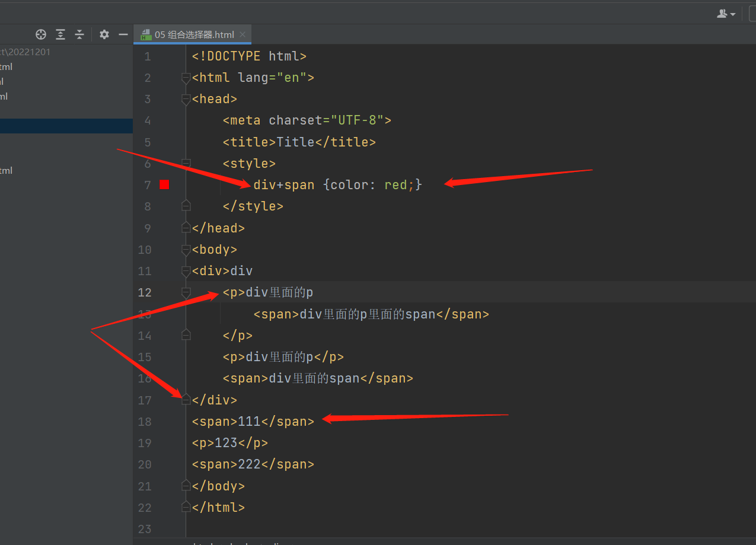Collapse the style block fold on line 6

pos(186,163)
